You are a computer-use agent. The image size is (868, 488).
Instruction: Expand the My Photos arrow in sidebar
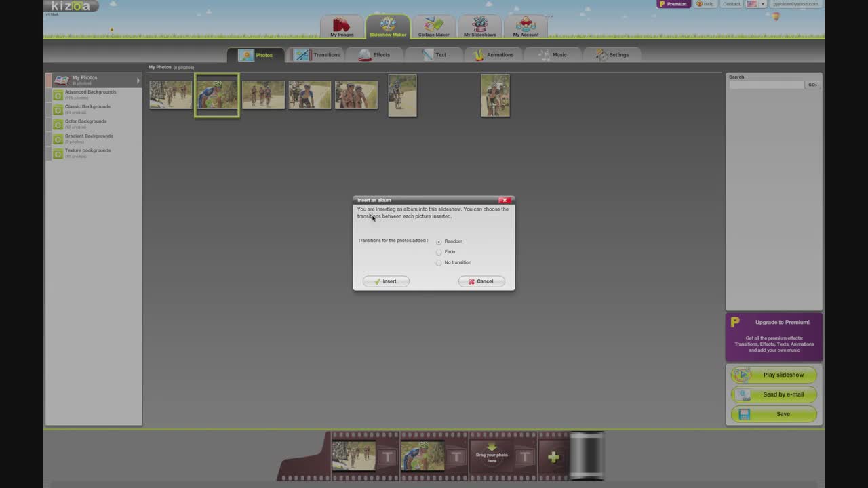click(x=138, y=81)
